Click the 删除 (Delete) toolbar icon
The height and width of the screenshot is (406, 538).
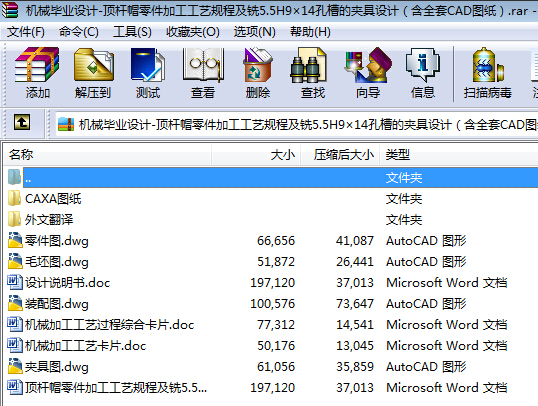coord(257,65)
